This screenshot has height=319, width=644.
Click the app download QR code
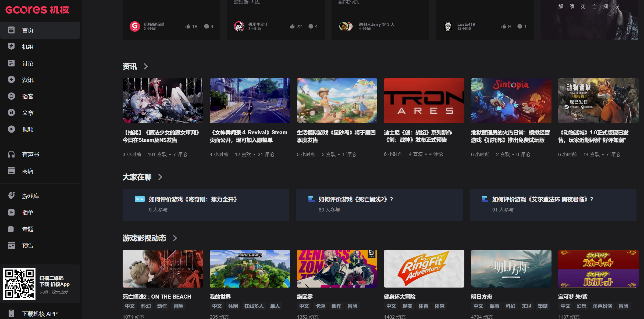pos(19,284)
